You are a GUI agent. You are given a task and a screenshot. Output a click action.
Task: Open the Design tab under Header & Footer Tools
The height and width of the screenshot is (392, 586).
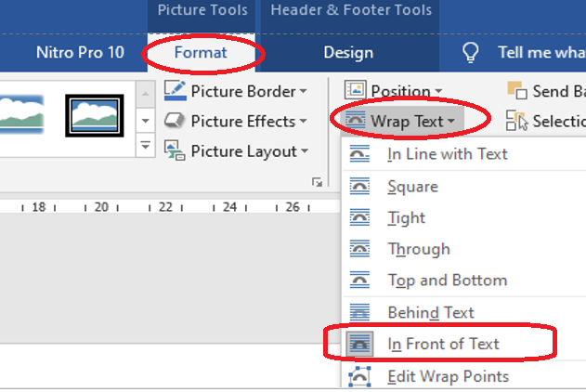click(348, 52)
